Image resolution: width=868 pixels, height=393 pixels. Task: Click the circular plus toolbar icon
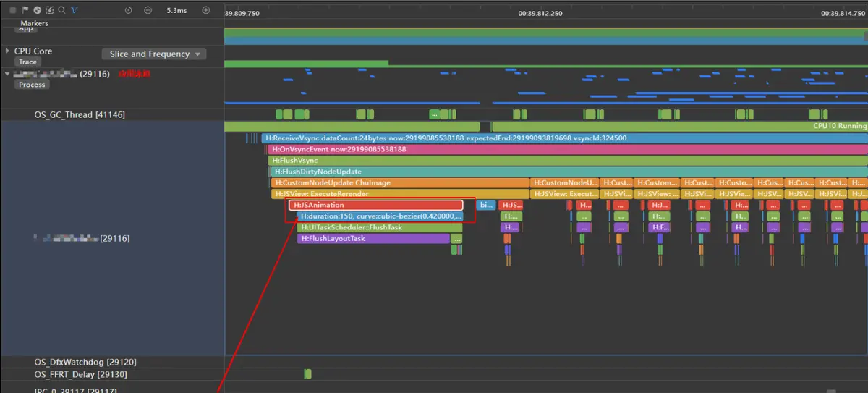(37, 10)
